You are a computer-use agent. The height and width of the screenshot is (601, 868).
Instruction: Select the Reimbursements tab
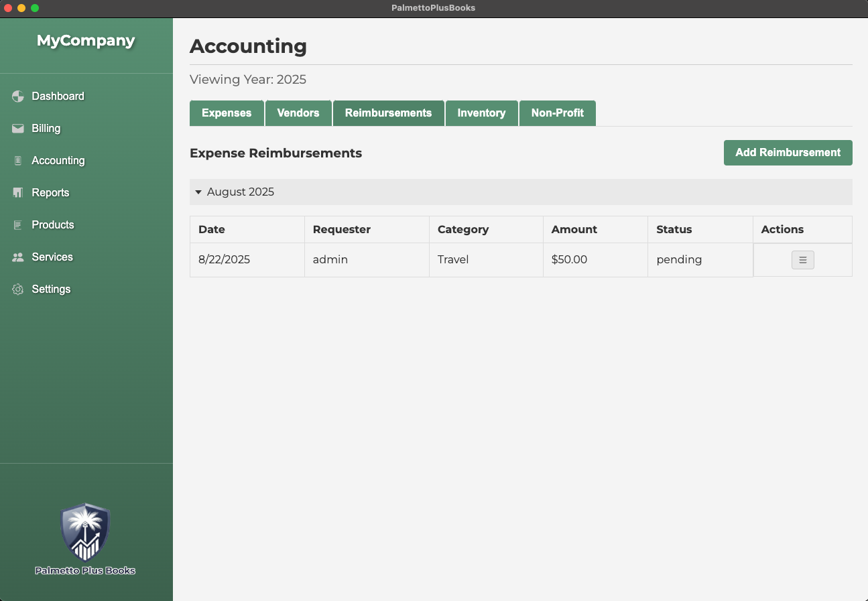pos(388,113)
